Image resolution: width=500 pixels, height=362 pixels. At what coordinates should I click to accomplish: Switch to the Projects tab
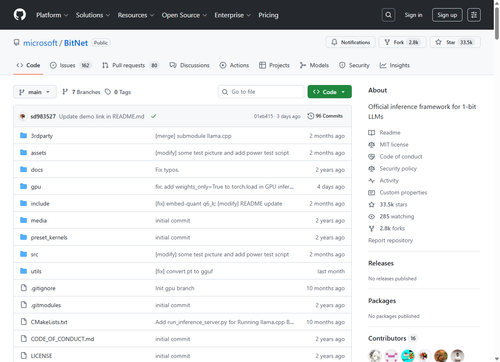[x=274, y=65]
